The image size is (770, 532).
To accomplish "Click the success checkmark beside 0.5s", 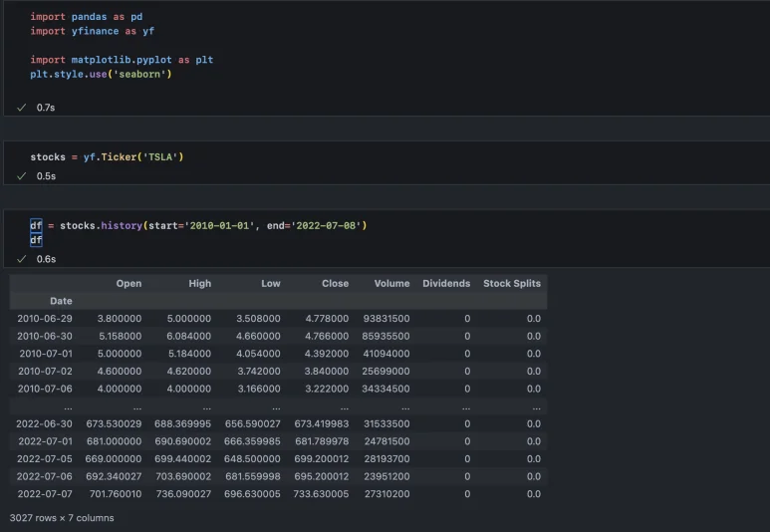I will pyautogui.click(x=21, y=176).
